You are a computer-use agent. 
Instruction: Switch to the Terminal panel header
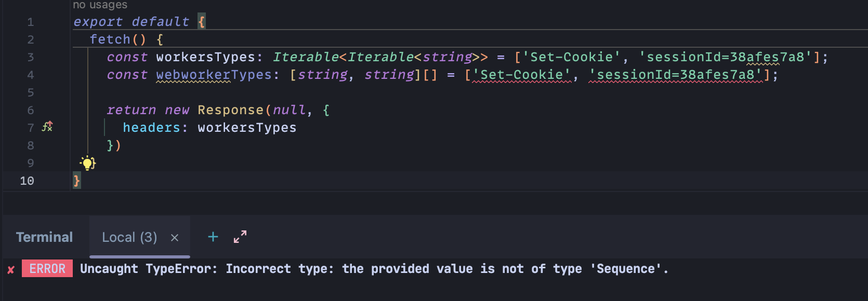click(x=45, y=237)
